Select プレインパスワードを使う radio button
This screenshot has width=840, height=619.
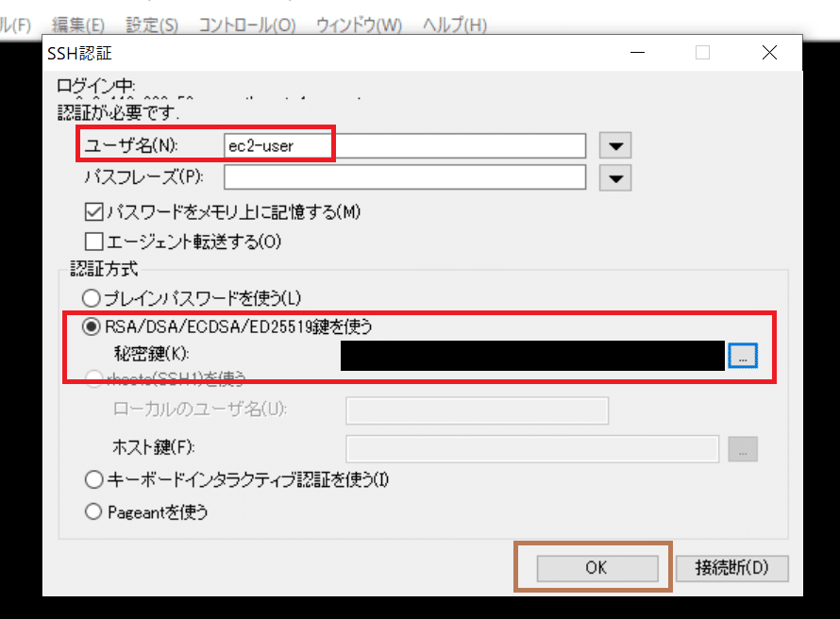tap(92, 298)
